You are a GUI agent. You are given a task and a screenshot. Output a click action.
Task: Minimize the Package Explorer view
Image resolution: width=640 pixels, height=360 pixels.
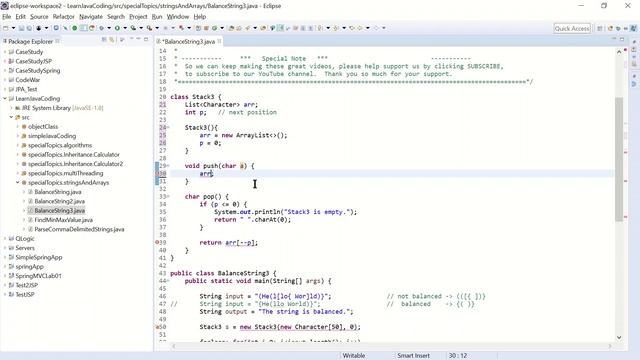tap(138, 39)
